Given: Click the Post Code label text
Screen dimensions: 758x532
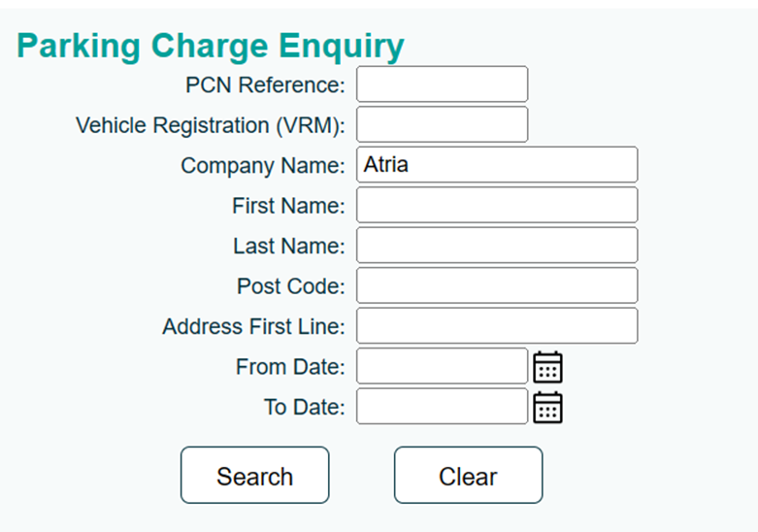Looking at the screenshot, I should click(x=291, y=286).
